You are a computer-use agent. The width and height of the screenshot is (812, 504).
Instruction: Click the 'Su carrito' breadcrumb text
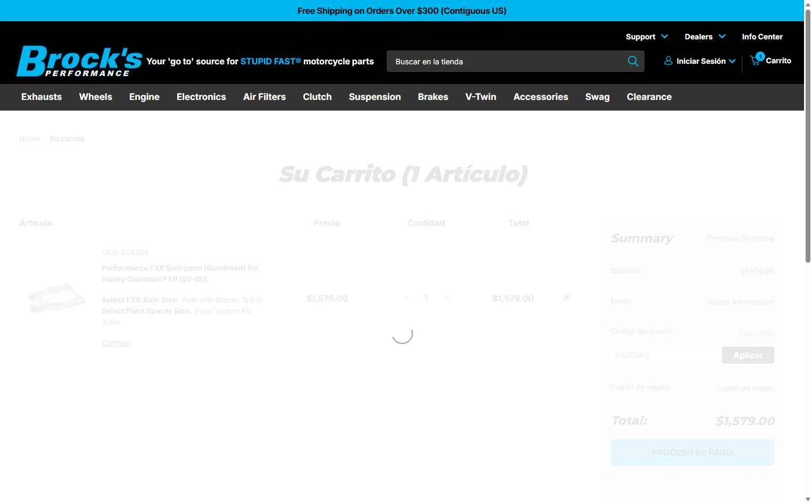click(67, 139)
